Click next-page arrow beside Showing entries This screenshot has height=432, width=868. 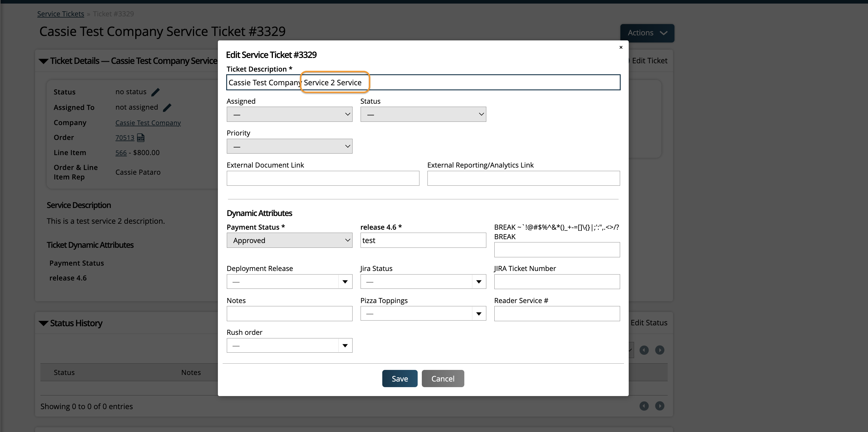tap(659, 406)
